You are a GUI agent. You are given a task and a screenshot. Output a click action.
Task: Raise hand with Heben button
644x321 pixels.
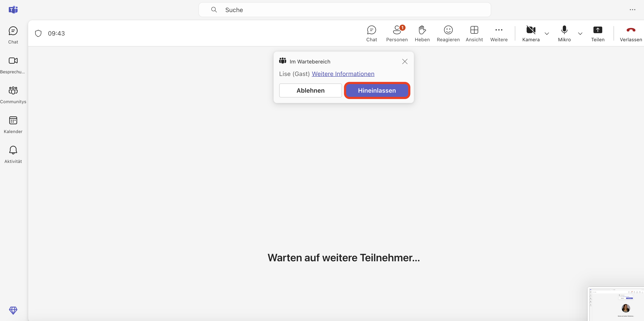tap(422, 33)
